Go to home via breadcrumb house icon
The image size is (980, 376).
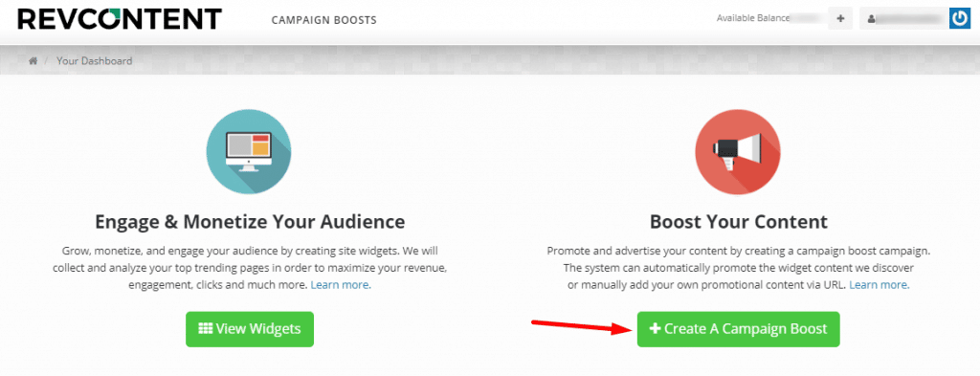click(x=33, y=60)
